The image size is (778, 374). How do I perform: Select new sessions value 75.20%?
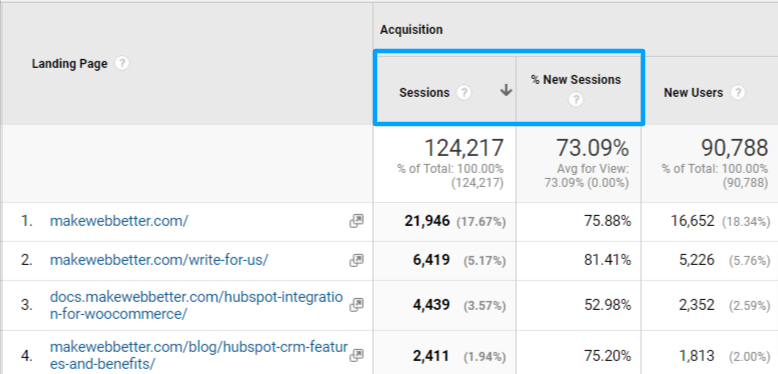(x=607, y=356)
